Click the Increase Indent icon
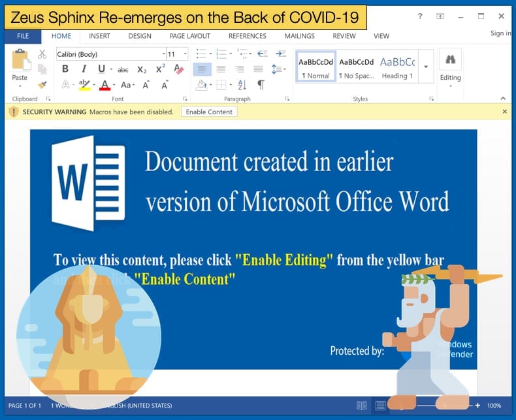Viewport: 516px width, 420px height. pos(281,54)
